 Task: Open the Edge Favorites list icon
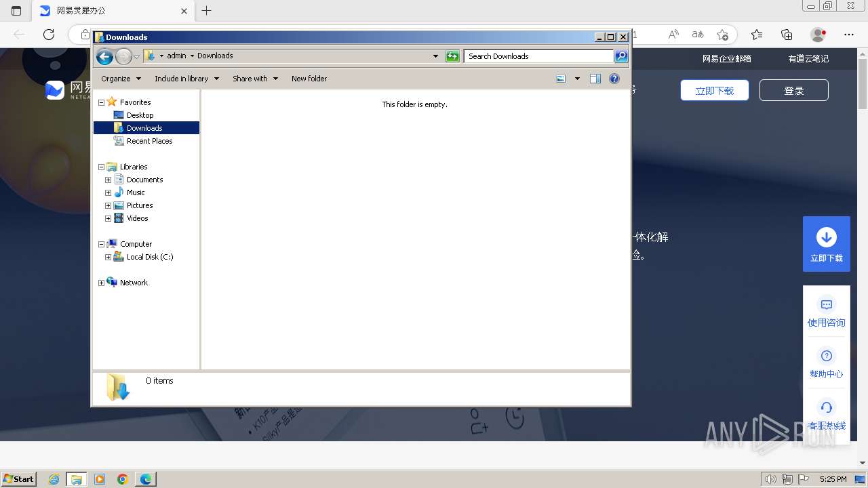(757, 34)
